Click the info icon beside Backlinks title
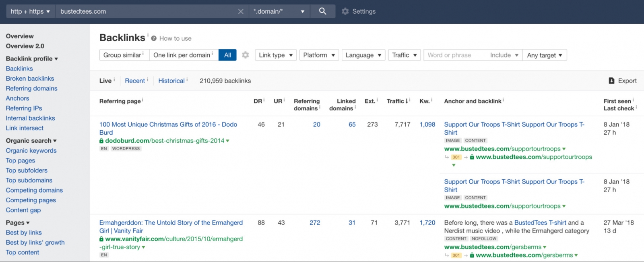 click(148, 35)
